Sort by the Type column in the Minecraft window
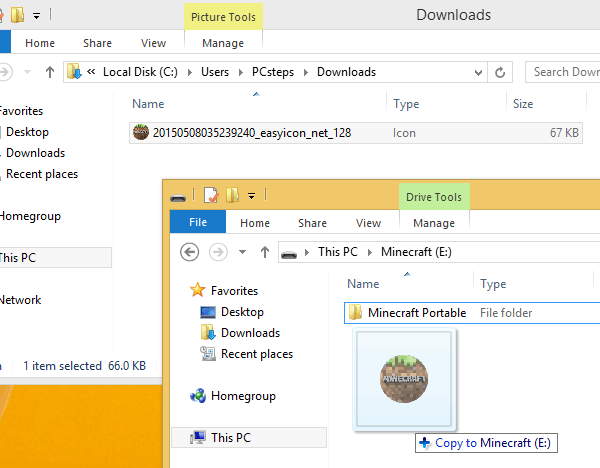This screenshot has width=600, height=468. (493, 284)
